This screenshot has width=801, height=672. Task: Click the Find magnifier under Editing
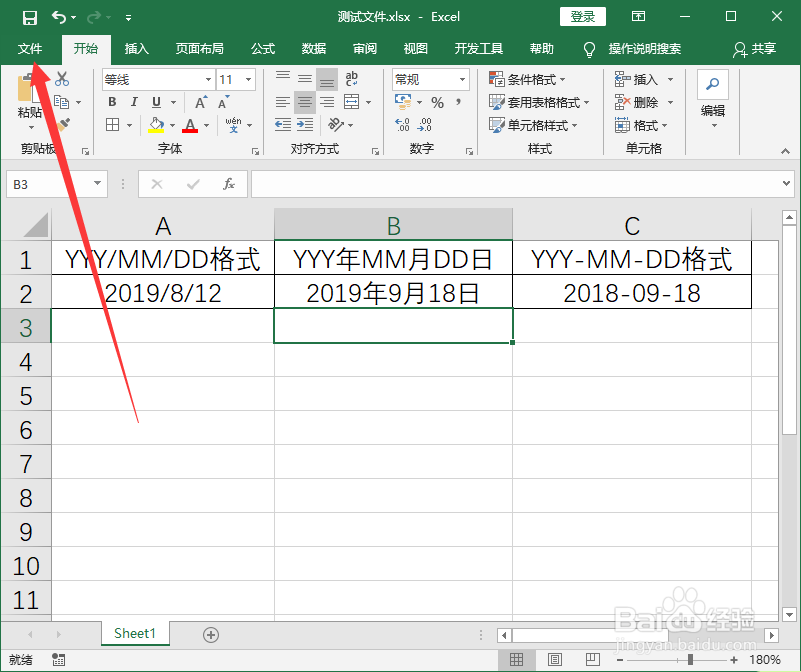click(x=713, y=84)
